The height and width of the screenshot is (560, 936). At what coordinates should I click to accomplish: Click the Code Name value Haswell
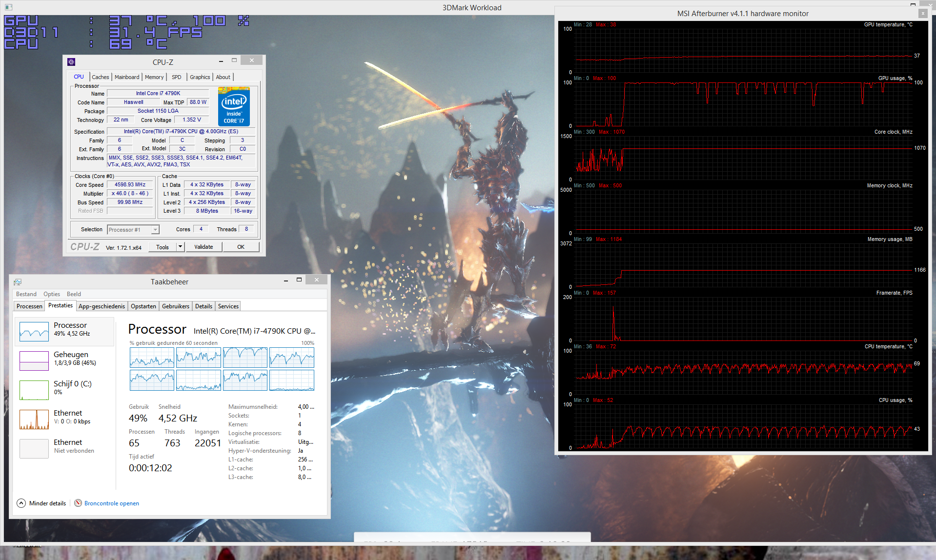[x=133, y=102]
